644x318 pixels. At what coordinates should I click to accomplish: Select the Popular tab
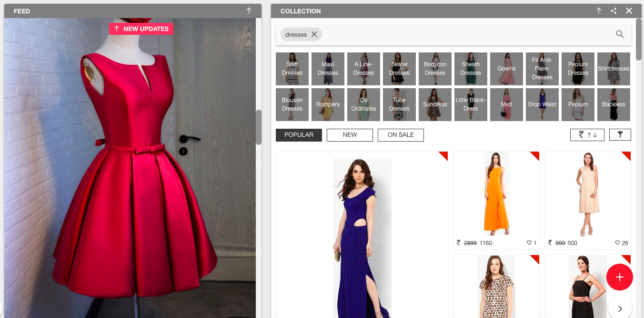tap(299, 135)
